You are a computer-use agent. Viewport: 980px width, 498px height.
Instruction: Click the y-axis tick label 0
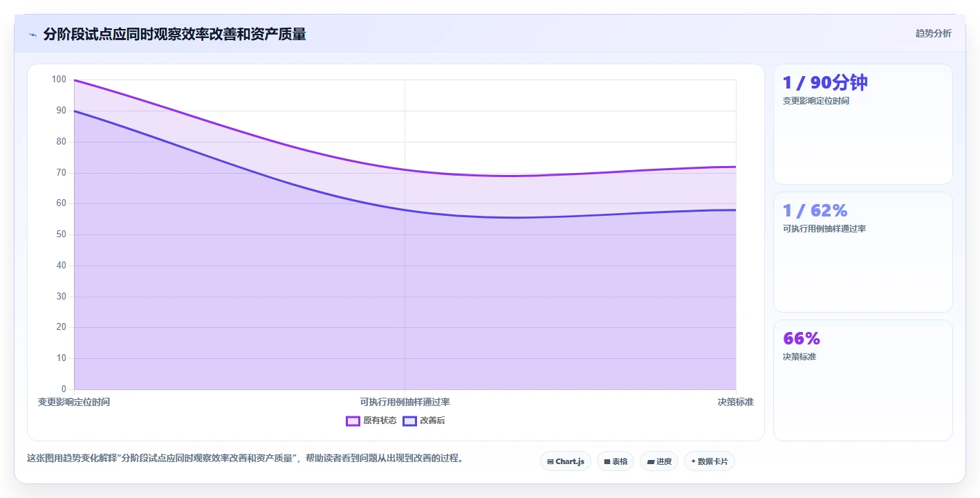[64, 389]
